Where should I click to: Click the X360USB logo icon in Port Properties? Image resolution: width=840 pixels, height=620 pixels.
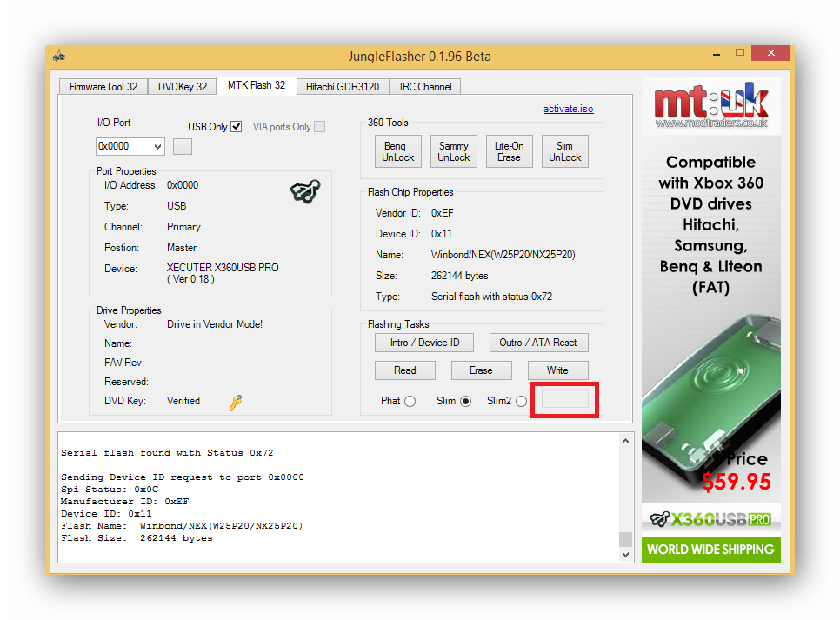pos(305,191)
